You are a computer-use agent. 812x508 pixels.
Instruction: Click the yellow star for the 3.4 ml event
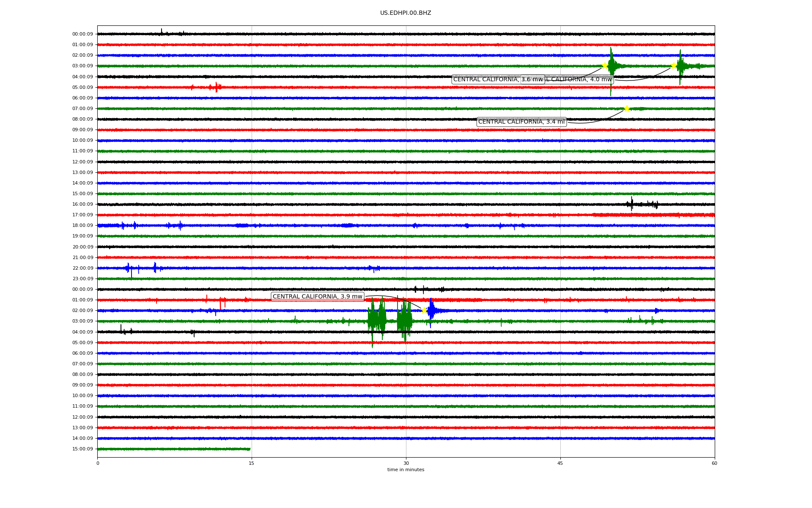coord(627,108)
